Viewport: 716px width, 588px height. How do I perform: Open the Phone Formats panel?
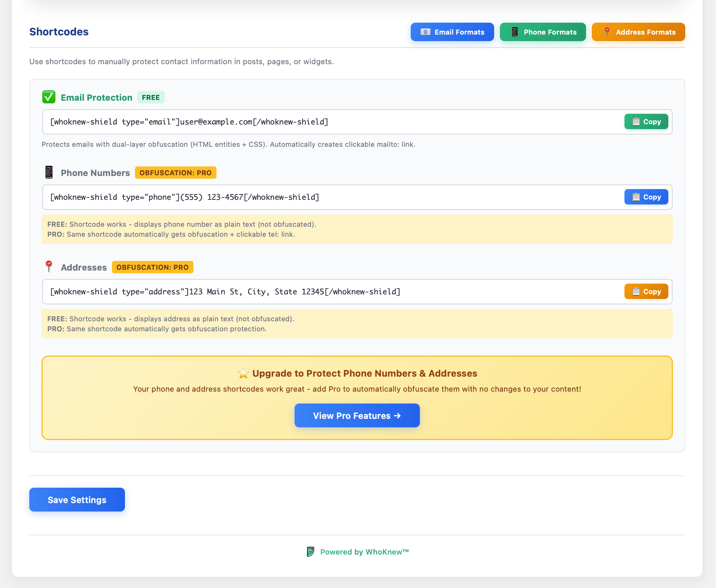pyautogui.click(x=543, y=32)
